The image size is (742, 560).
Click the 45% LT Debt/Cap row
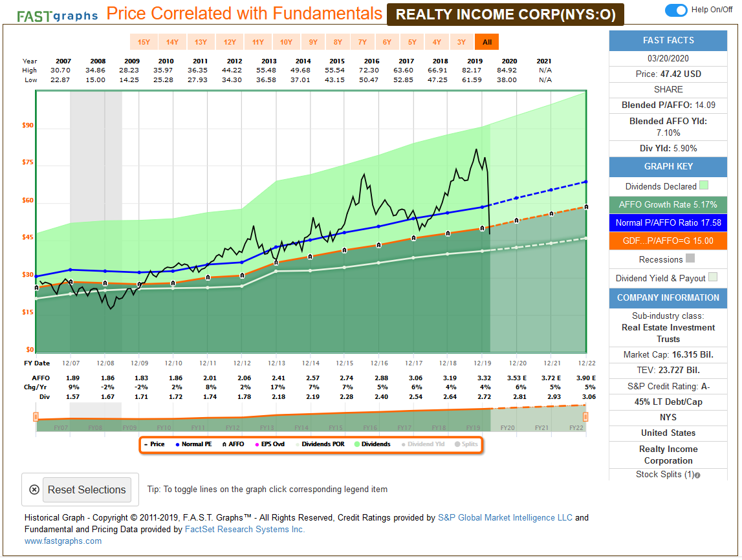coord(668,402)
